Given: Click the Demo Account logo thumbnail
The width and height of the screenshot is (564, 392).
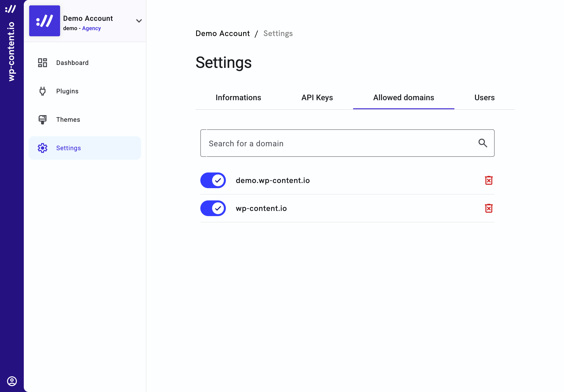Looking at the screenshot, I should coord(44,21).
